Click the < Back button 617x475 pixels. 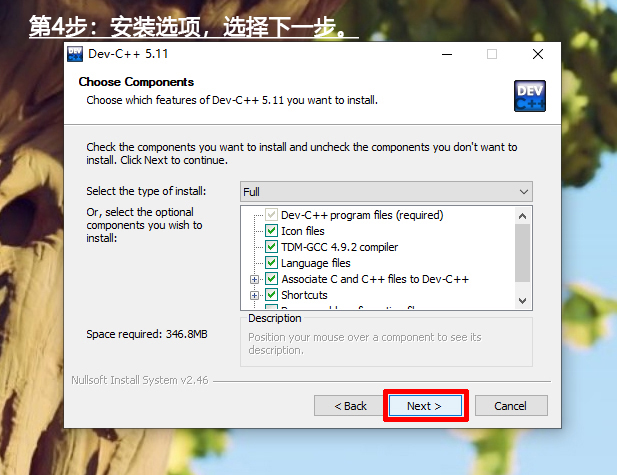pos(351,406)
